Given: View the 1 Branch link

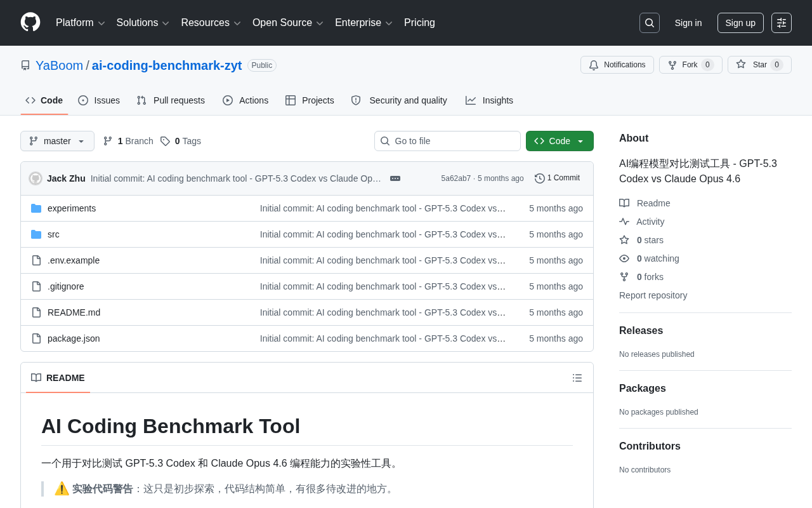Looking at the screenshot, I should tap(128, 141).
